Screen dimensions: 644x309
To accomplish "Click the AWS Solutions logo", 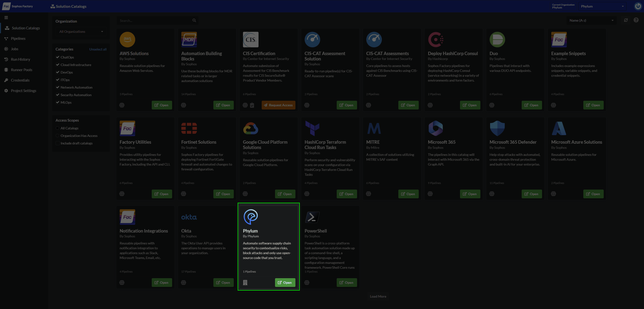I will [x=127, y=40].
